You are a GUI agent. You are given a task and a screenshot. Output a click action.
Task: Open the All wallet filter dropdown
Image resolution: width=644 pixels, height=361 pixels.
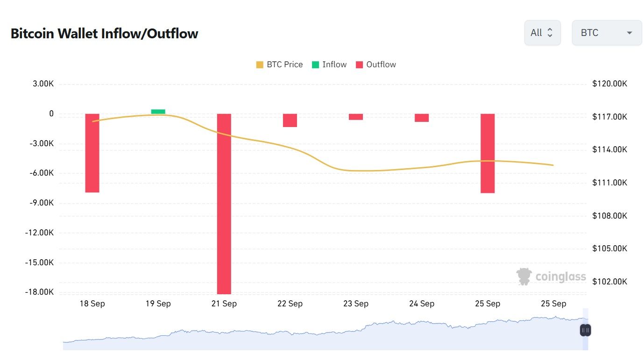point(542,33)
